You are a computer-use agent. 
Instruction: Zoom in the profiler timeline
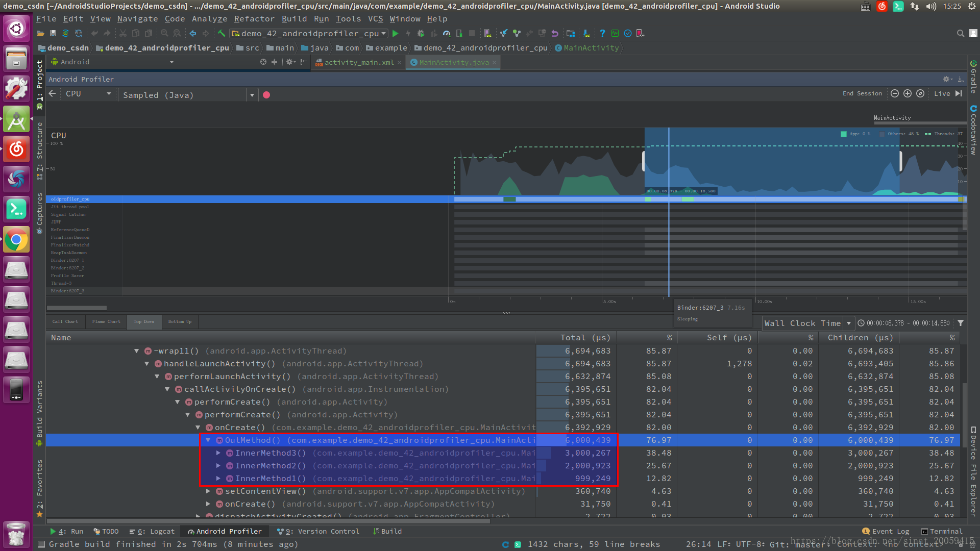(908, 94)
